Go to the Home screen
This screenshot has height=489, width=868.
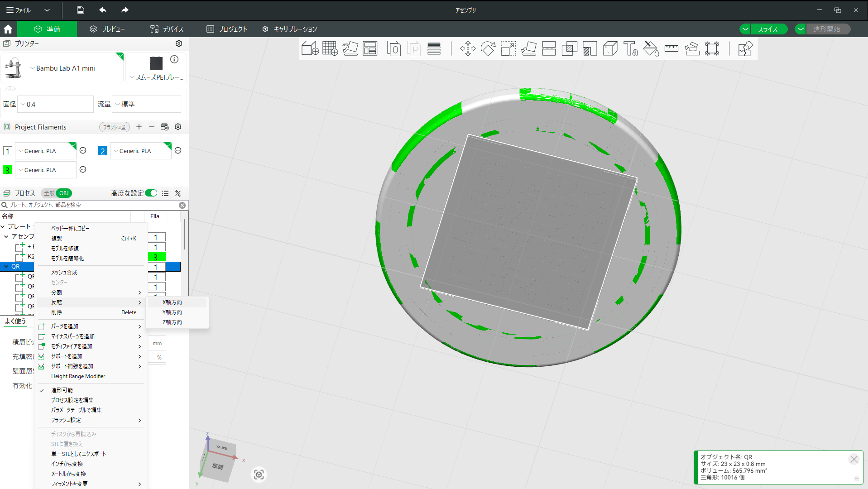8,29
